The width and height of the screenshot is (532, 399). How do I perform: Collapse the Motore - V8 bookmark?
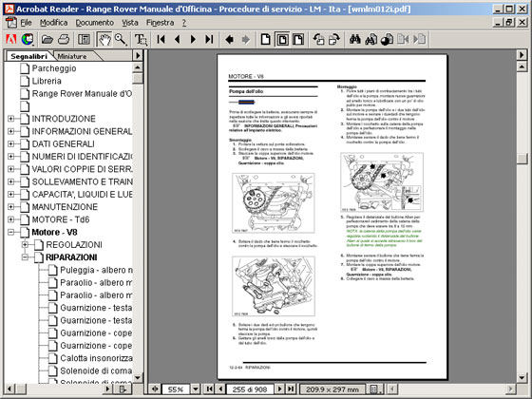point(10,233)
